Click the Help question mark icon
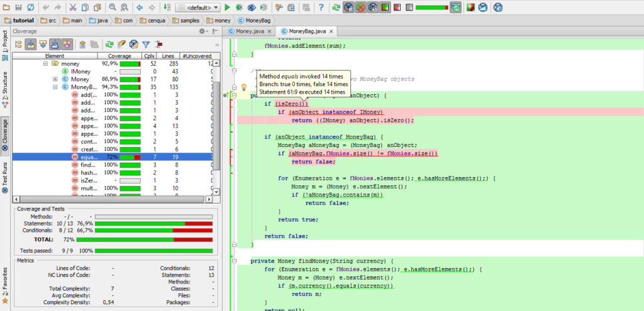The image size is (644, 311). point(321,7)
